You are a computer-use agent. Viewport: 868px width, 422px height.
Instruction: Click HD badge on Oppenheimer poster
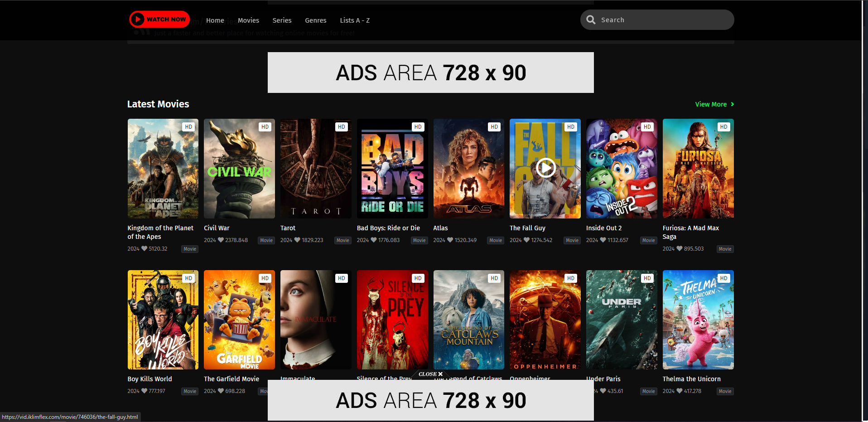pyautogui.click(x=571, y=278)
